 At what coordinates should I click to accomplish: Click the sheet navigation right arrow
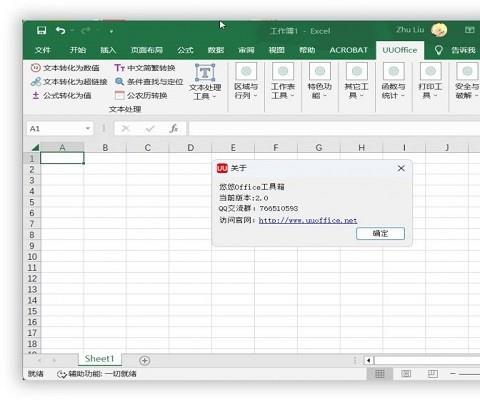point(54,360)
